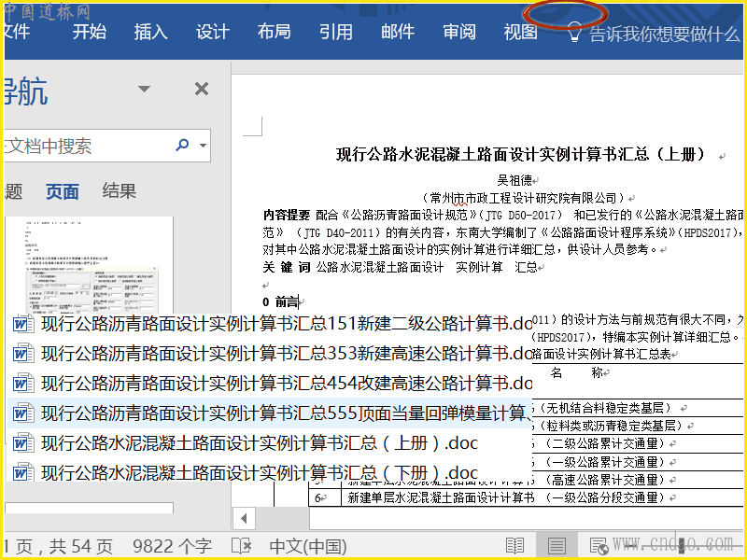Viewport: 747px width, 560px height.
Task: Click the author name 吴祖德
Action: [x=514, y=180]
